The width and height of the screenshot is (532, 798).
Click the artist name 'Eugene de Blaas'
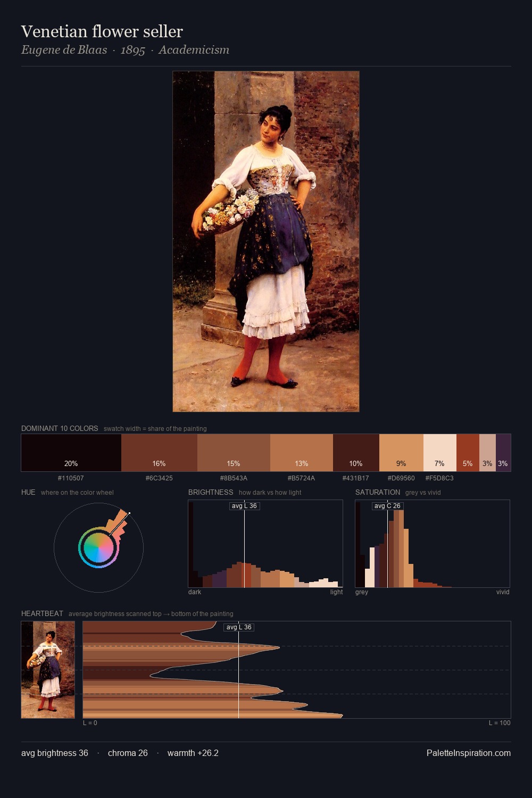point(64,50)
